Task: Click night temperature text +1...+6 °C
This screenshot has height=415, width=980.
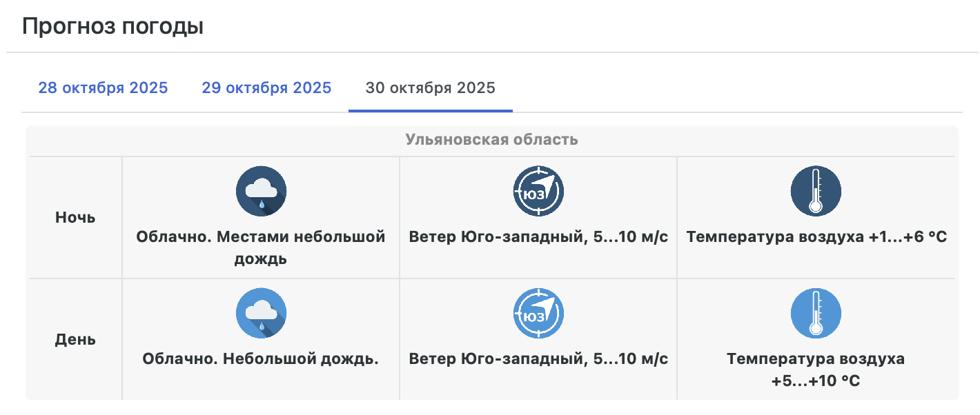Action: click(x=816, y=237)
